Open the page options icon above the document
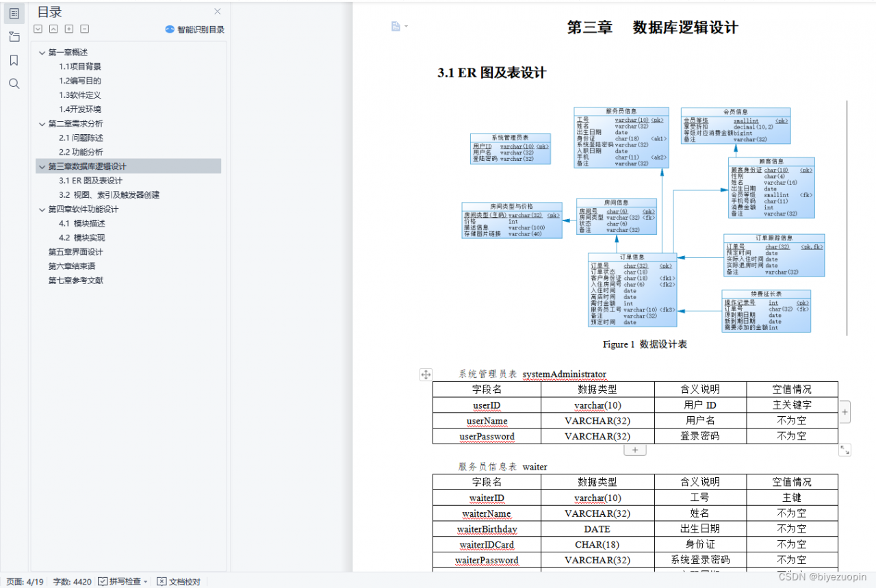The height and width of the screenshot is (588, 876). tap(396, 25)
